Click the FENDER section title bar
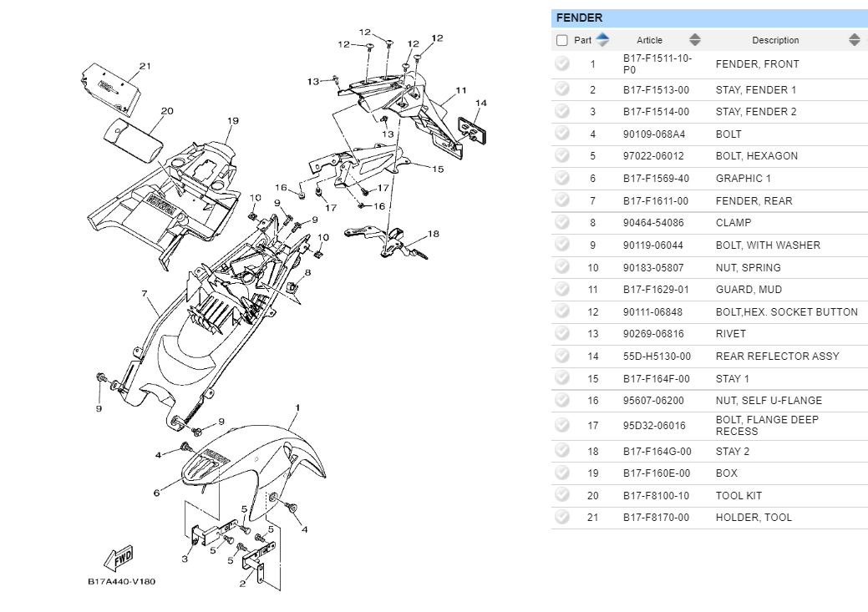868x612 pixels. (709, 18)
